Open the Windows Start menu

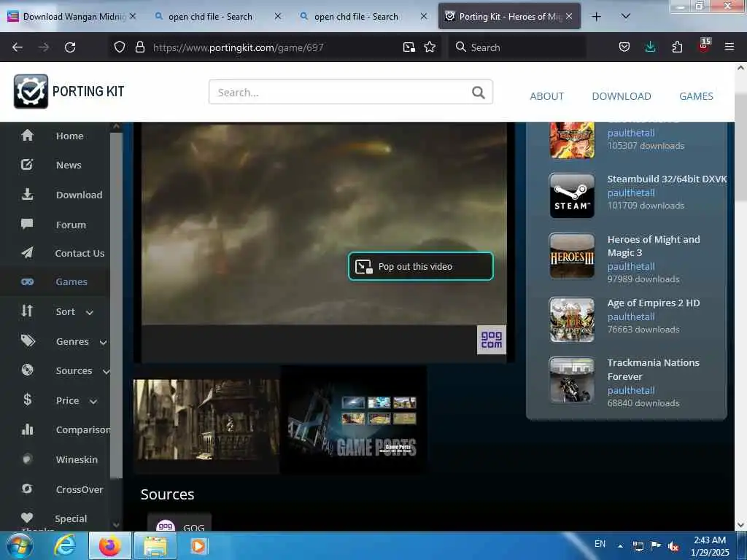coord(20,545)
